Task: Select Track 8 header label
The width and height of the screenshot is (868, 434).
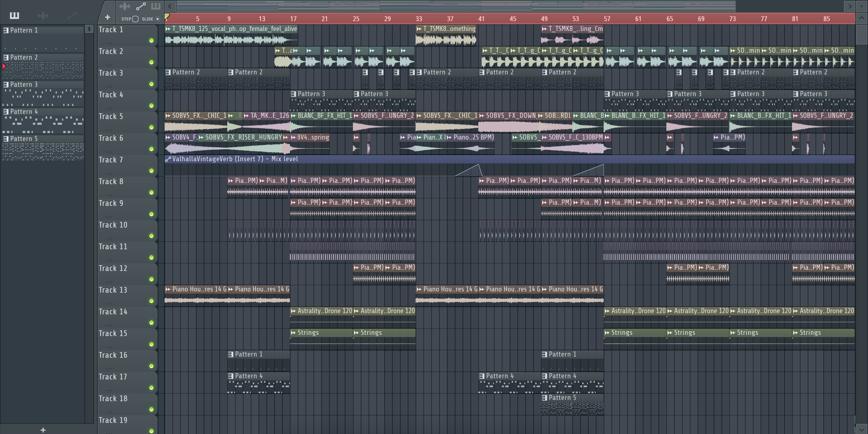Action: (111, 182)
